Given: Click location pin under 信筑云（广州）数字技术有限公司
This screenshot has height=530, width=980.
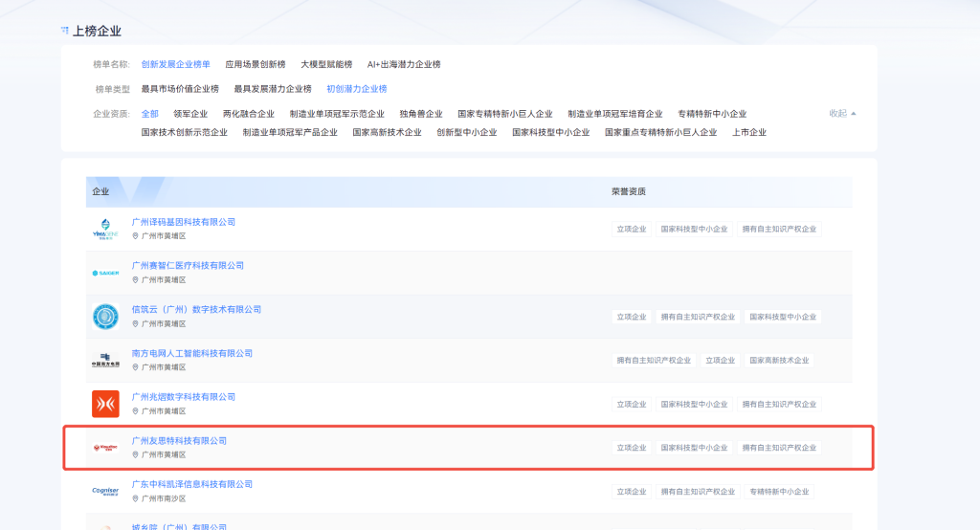Looking at the screenshot, I should [x=135, y=323].
